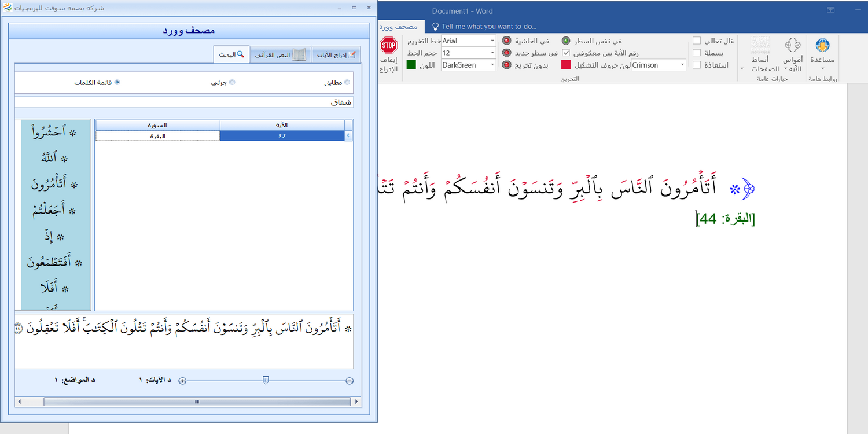Image resolution: width=868 pixels, height=434 pixels.
Task: Click the STOP insertion icon in the ribbon
Action: point(389,45)
